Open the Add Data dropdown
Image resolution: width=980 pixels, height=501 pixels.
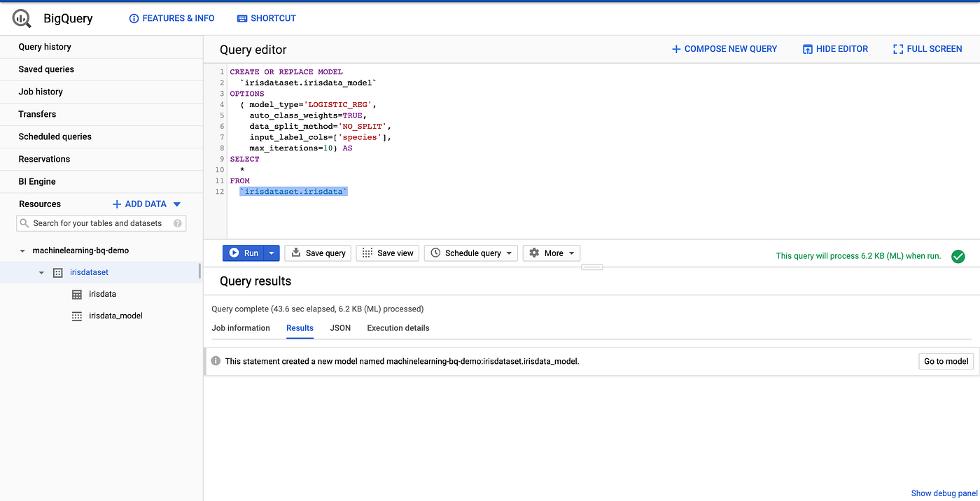click(x=178, y=204)
